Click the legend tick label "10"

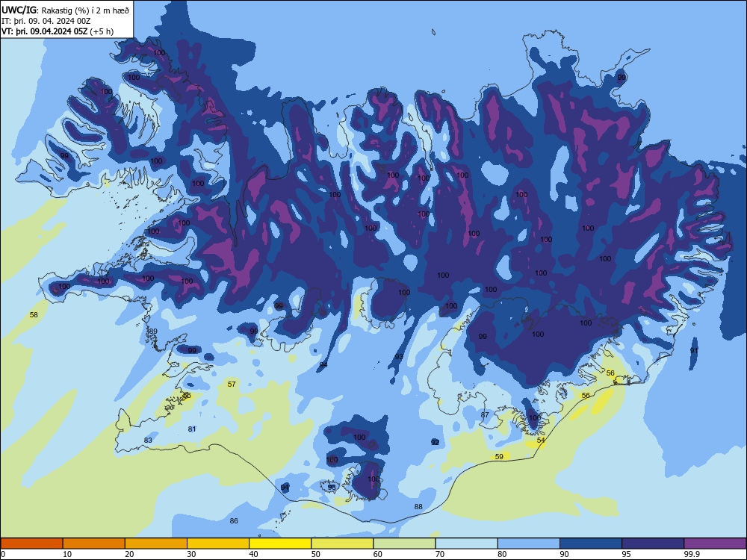pyautogui.click(x=67, y=554)
